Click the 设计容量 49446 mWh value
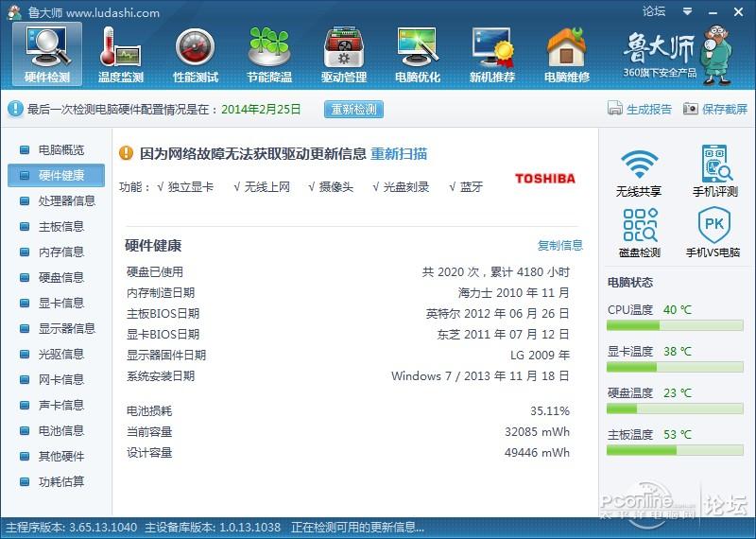Screen dimensions: 756x539 coord(537,453)
